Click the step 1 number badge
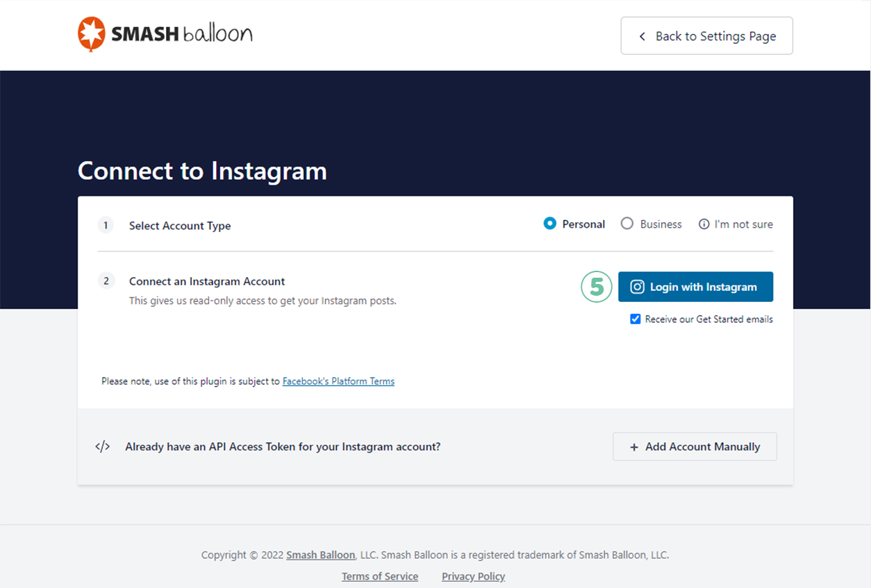Screen dimensions: 871x588 click(106, 225)
